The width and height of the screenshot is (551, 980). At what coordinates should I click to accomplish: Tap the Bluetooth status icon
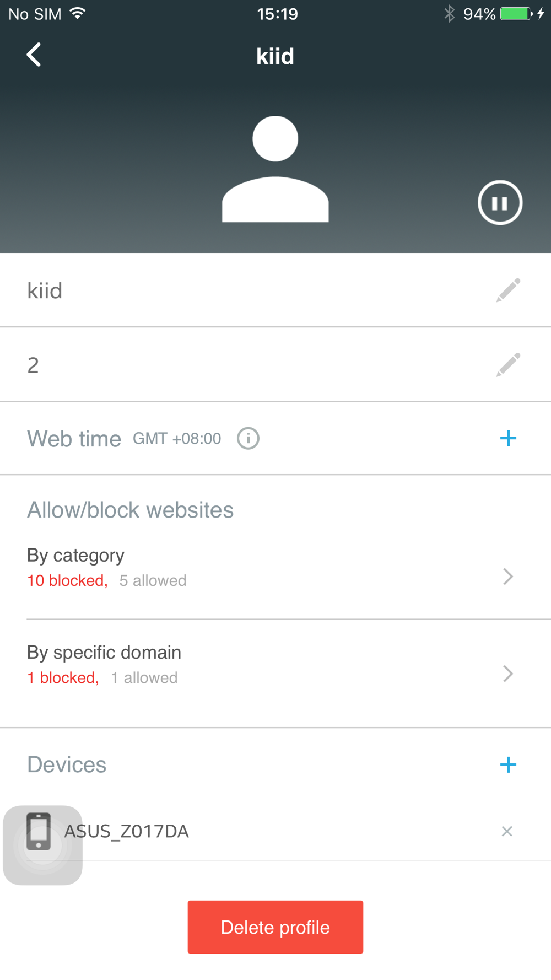[450, 14]
